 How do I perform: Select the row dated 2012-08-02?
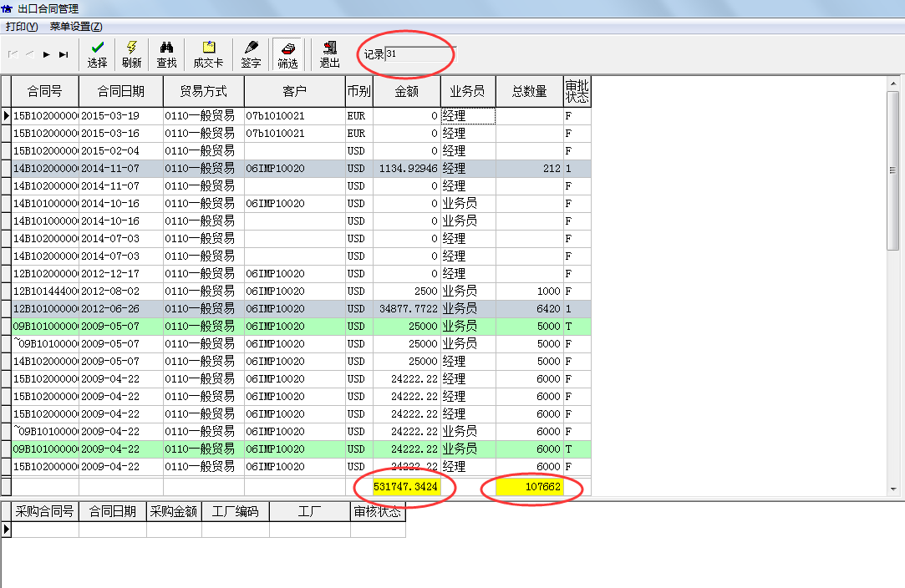pyautogui.click(x=301, y=291)
